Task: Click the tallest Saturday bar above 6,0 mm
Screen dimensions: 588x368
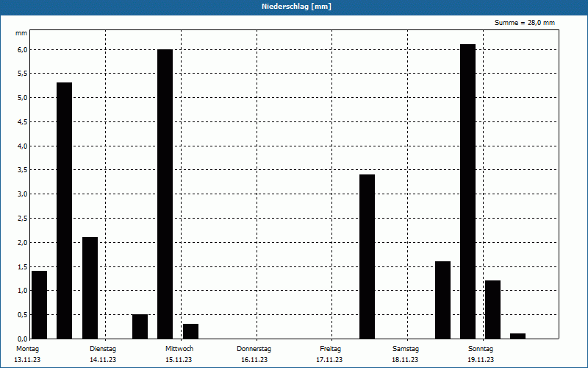Action: tap(467, 191)
